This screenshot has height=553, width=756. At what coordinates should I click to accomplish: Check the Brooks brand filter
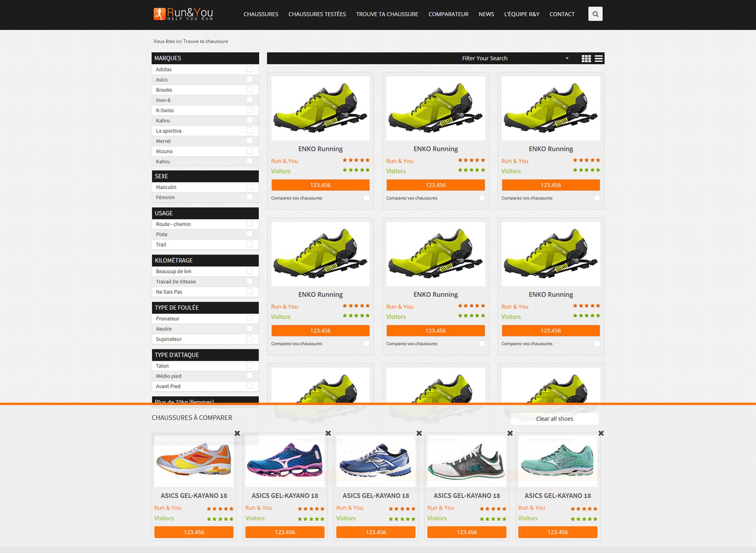(249, 89)
